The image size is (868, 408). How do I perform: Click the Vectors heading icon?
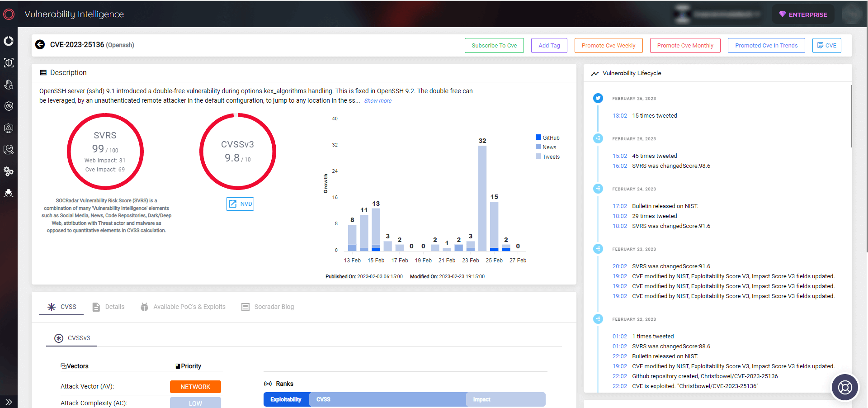click(x=63, y=366)
